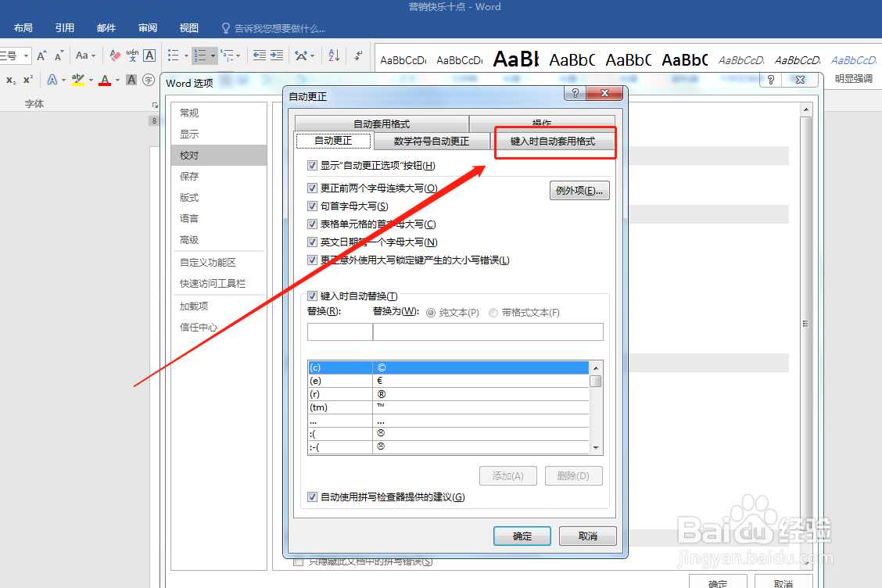This screenshot has width=882, height=588.
Task: Click the increase indent icon
Action: pyautogui.click(x=277, y=56)
